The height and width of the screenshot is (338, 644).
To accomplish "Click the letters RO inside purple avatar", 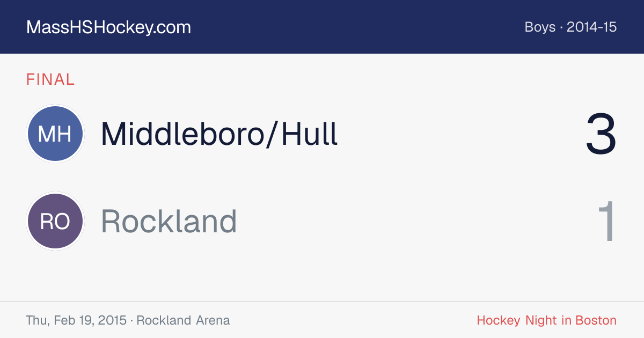I will click(x=55, y=222).
